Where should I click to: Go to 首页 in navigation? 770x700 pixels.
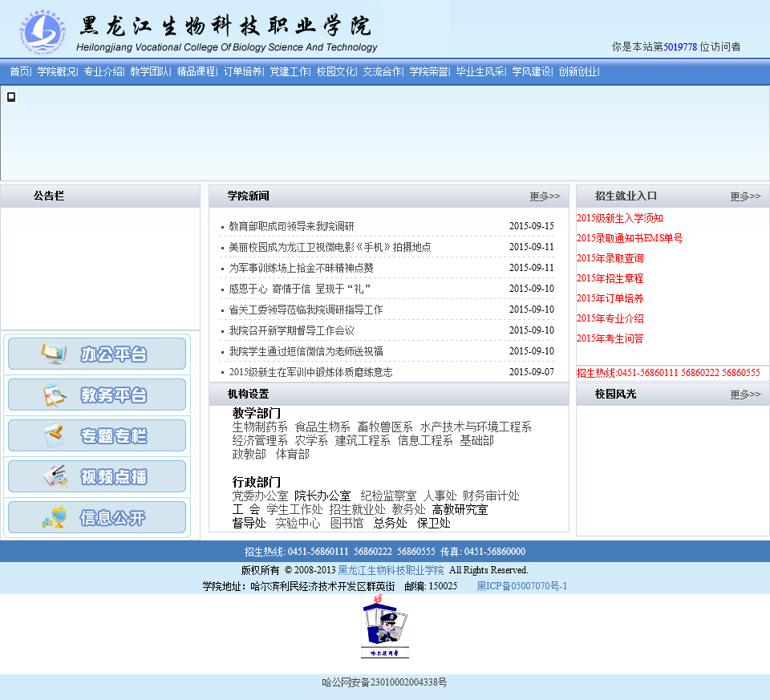(x=19, y=71)
